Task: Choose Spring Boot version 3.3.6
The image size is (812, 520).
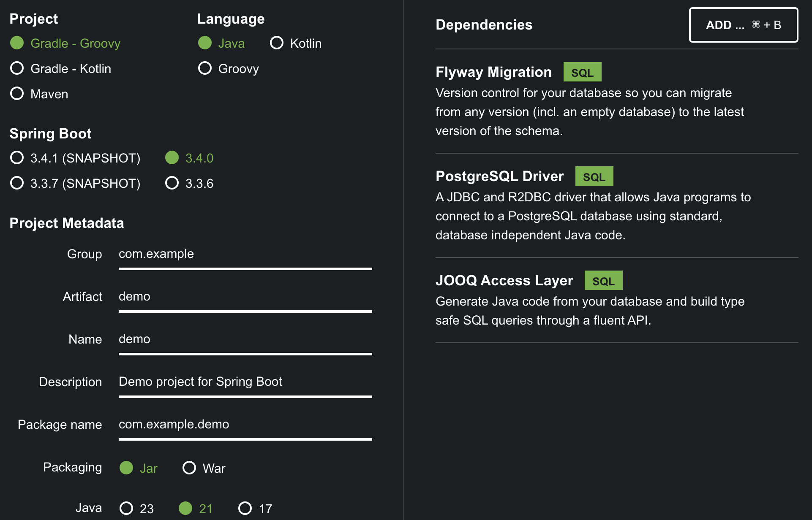Action: (189, 183)
